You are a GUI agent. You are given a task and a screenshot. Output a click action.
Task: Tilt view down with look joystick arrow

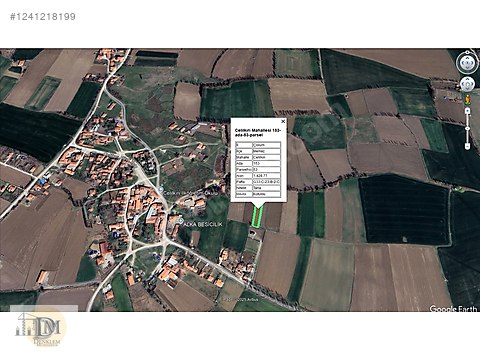[x=467, y=68]
